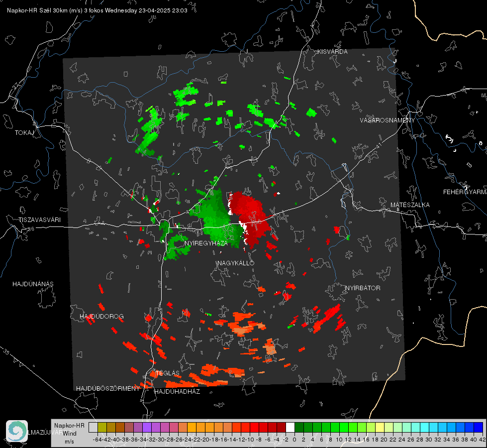This screenshot has height=448, width=487.
Task: Click the light grey legend swatch left of -64
Action: pyautogui.click(x=93, y=427)
